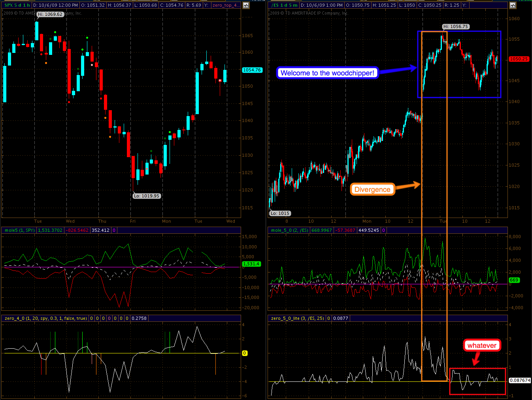Click the cyan 1054.76 last price tag
Screen dimensions: 532x400
pyautogui.click(x=252, y=70)
